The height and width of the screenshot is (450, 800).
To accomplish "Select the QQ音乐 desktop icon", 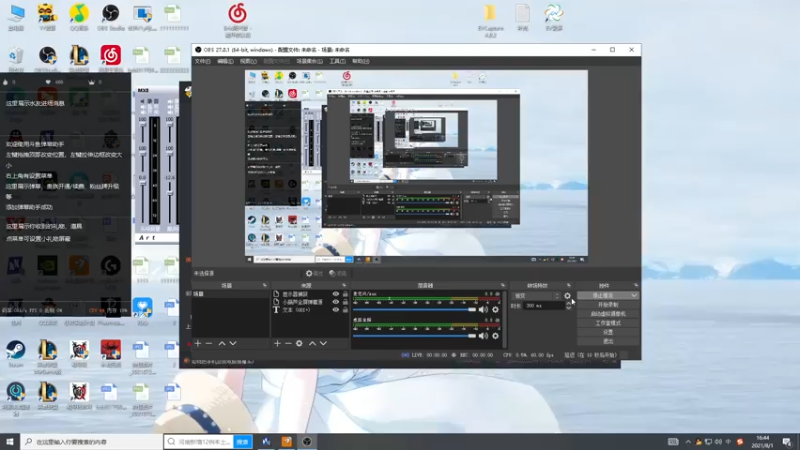I will point(79,17).
